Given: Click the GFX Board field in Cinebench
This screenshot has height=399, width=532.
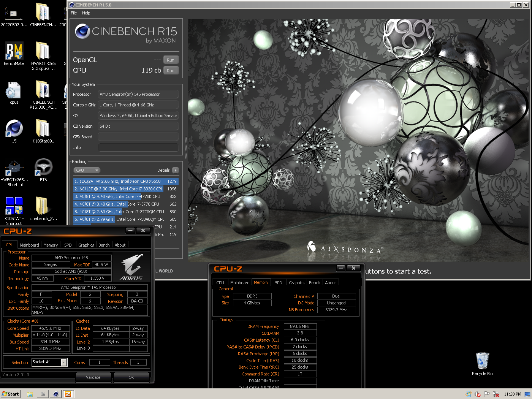Looking at the screenshot, I should (x=138, y=137).
